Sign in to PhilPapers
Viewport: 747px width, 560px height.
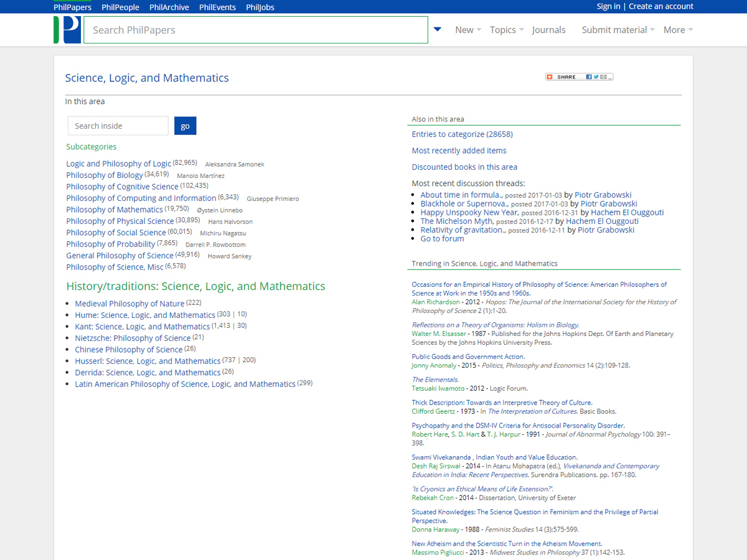(608, 6)
